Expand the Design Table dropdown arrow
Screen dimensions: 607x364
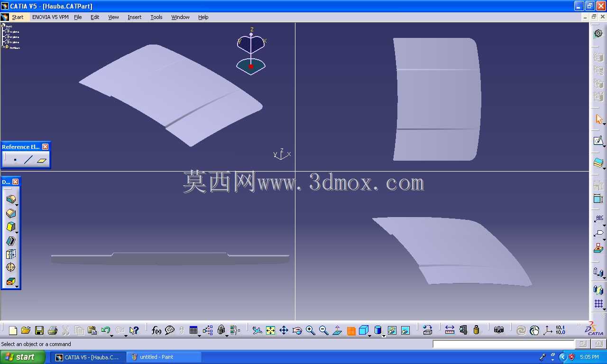coord(199,335)
